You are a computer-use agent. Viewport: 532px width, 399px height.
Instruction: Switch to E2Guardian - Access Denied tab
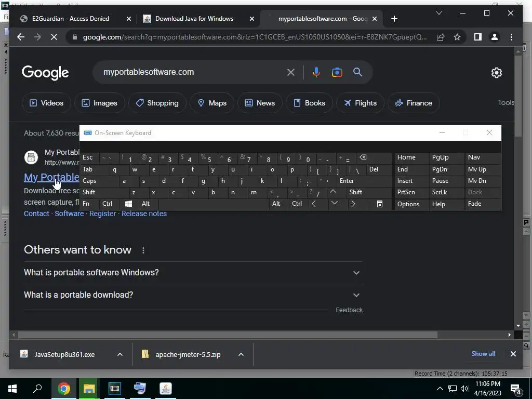[71, 19]
